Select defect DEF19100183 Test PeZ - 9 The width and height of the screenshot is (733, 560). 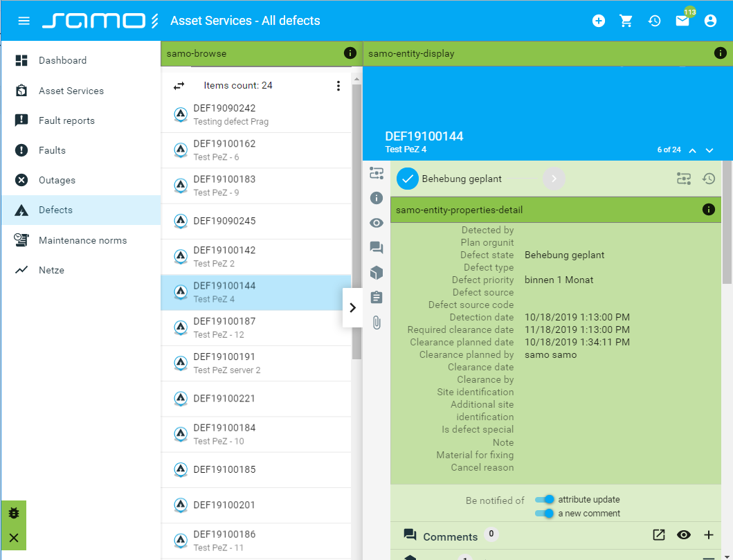point(255,186)
